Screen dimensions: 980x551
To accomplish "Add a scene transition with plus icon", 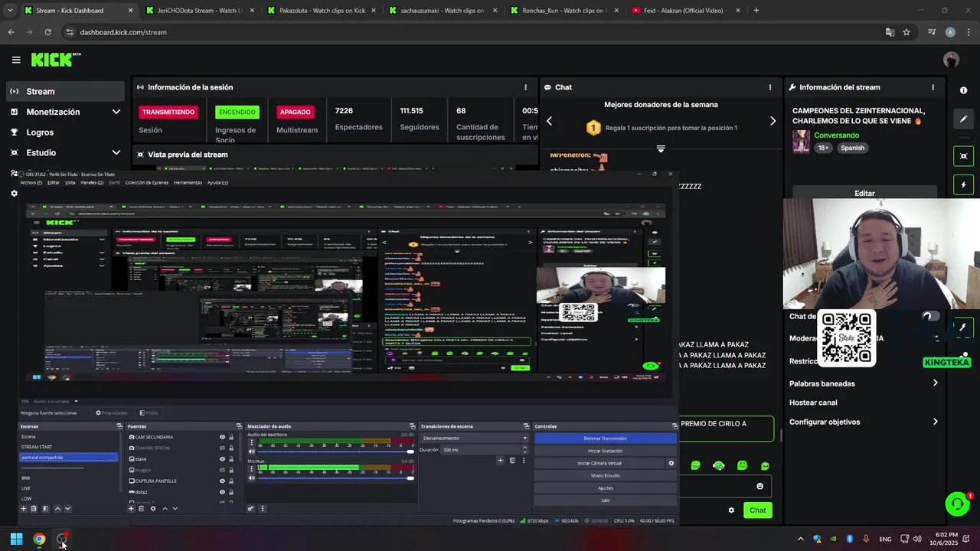I will click(x=501, y=460).
